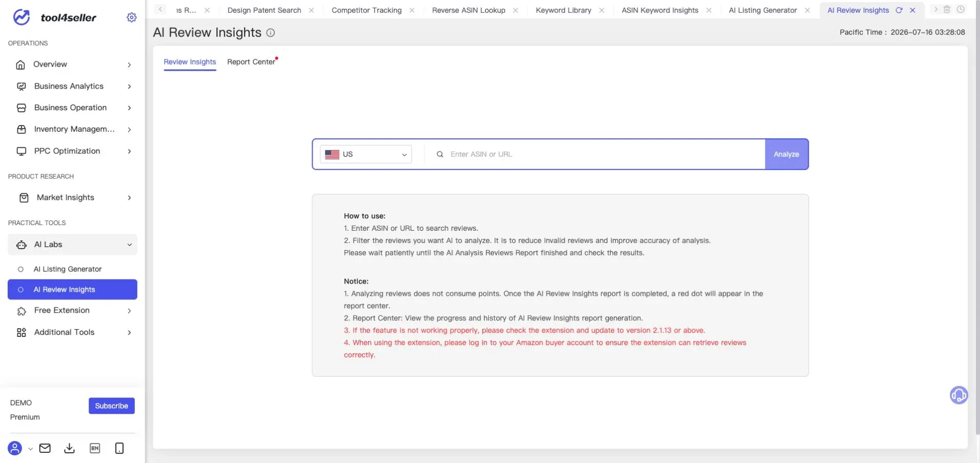
Task: Switch to the Report Center tab
Action: pos(251,62)
